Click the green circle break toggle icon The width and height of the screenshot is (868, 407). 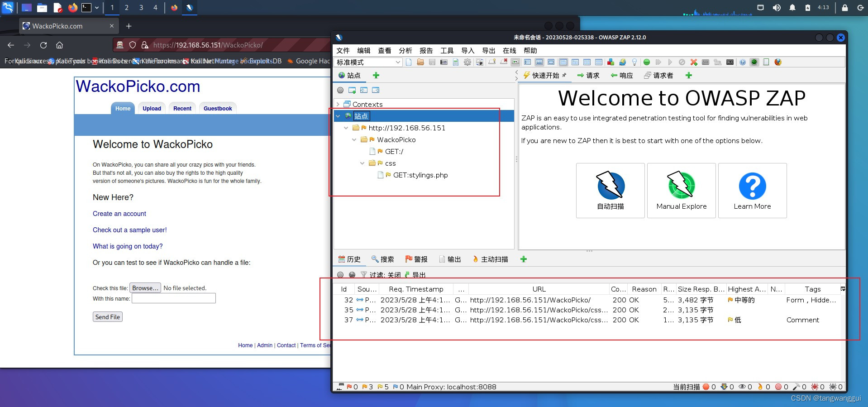(647, 62)
